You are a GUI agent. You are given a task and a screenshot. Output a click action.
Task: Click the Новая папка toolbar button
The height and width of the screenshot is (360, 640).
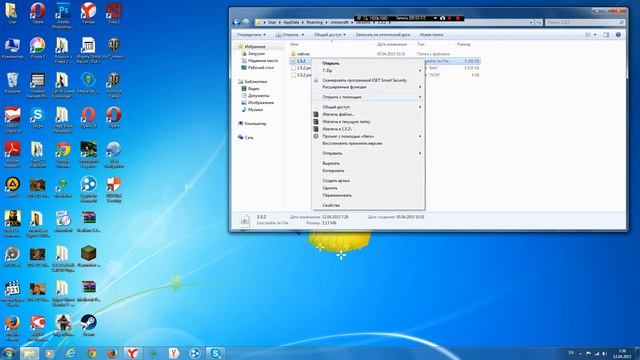point(431,35)
